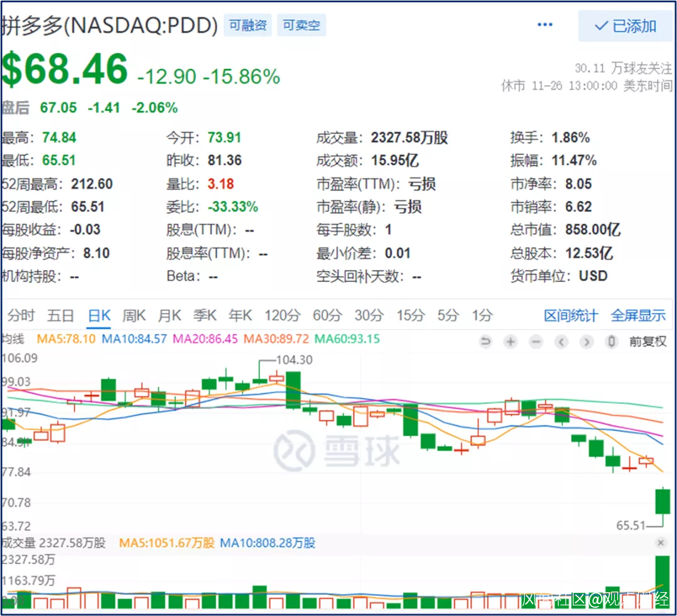Switch to the 60分 chart interval
Image resolution: width=677 pixels, height=616 pixels.
point(327,316)
